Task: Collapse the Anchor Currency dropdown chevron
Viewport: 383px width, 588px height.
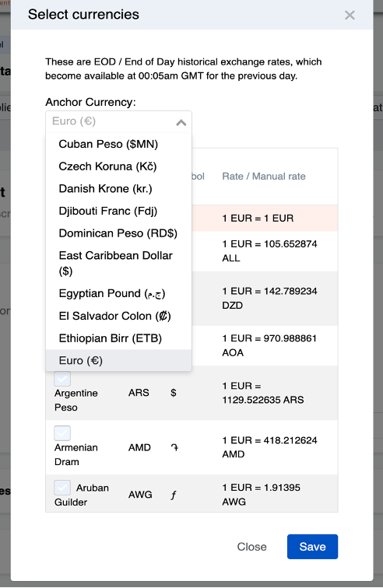Action: pos(181,122)
